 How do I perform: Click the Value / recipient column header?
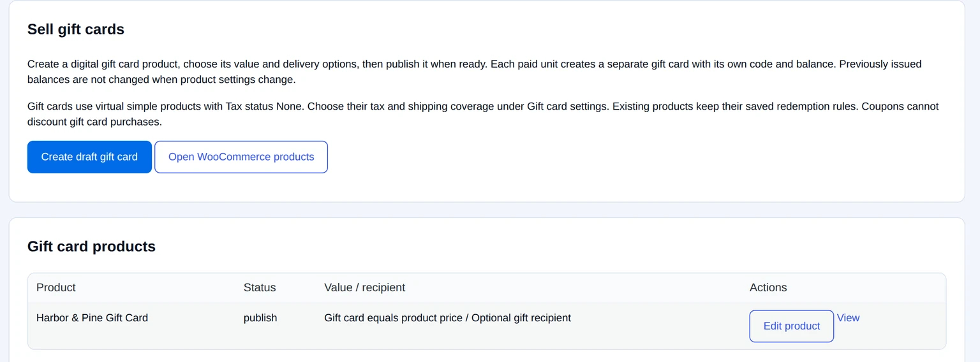[x=364, y=287]
